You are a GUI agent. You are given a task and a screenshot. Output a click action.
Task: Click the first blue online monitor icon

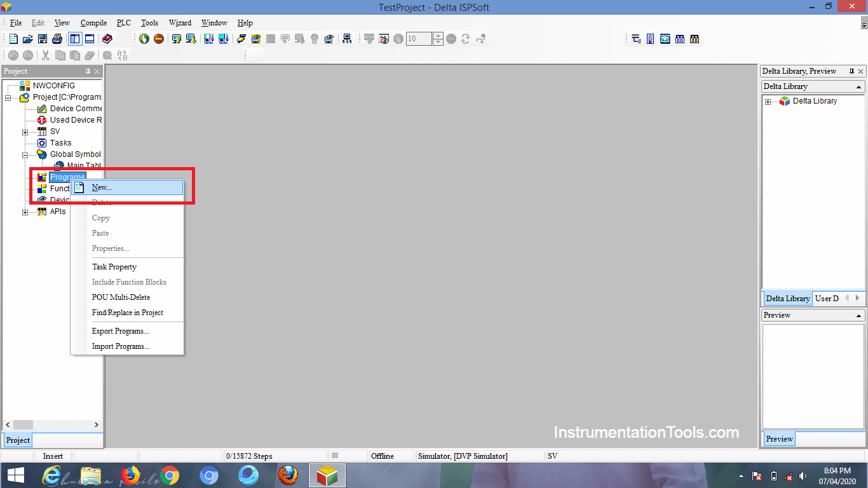tap(208, 39)
